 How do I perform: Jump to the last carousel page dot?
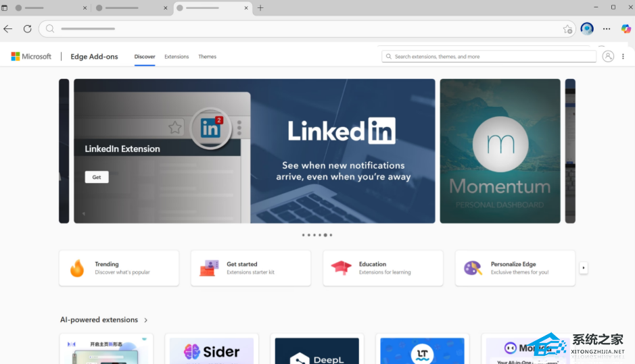click(331, 235)
